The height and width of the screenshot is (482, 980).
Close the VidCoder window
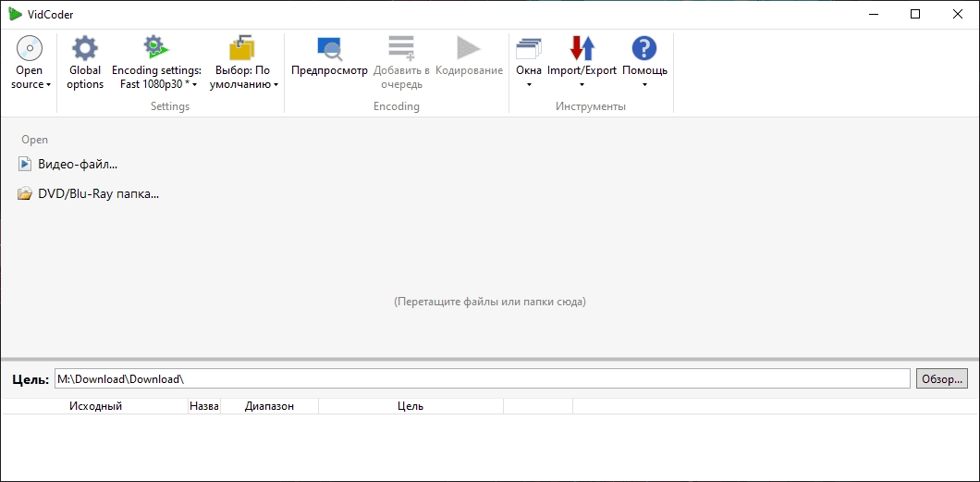[x=958, y=15]
